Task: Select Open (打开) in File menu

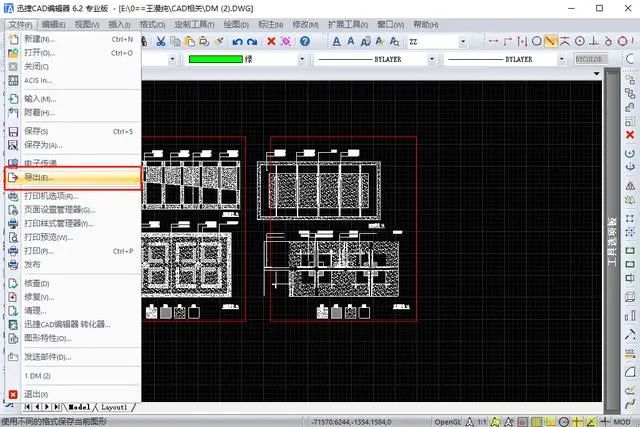Action: point(73,53)
